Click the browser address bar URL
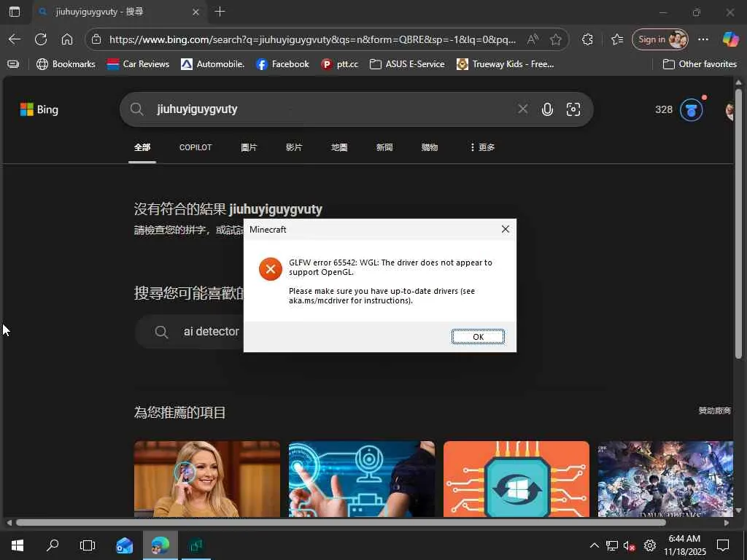This screenshot has width=747, height=560. [312, 39]
